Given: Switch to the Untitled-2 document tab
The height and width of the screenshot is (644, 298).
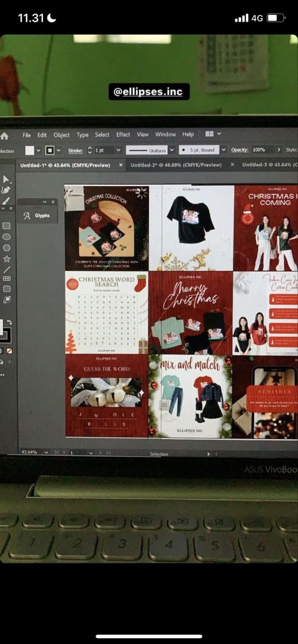Looking at the screenshot, I should point(176,165).
